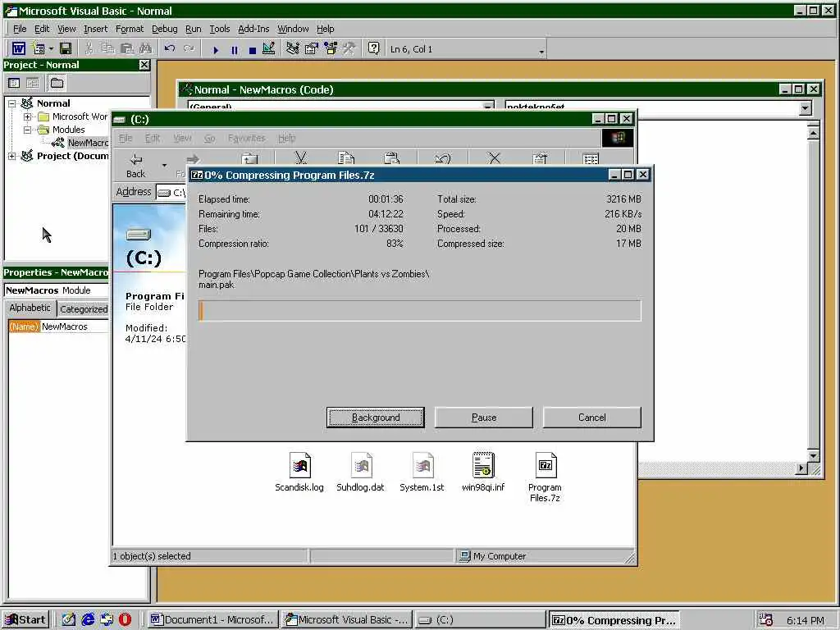Launch Internet Explorer from Quick Launch
Image resolution: width=840 pixels, height=630 pixels.
[x=88, y=620]
